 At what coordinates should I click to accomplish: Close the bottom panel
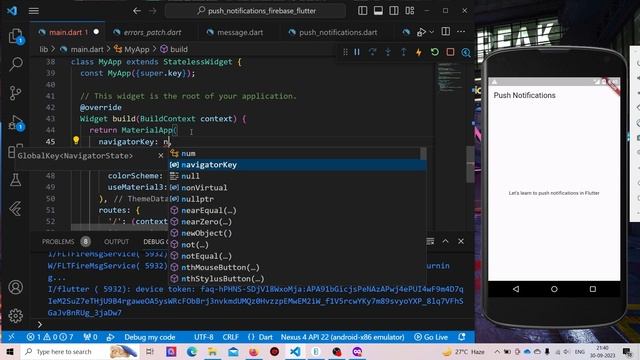(x=461, y=241)
